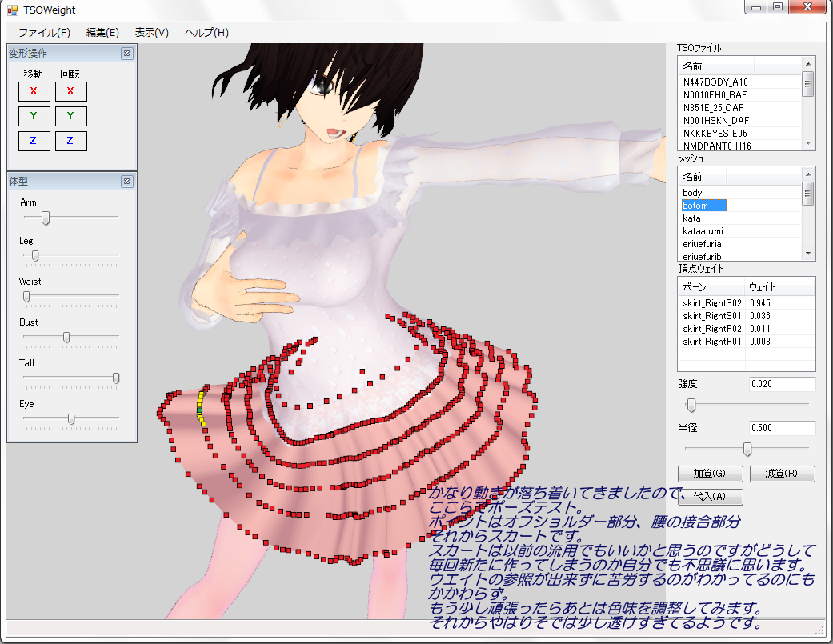Close the 体型 panel

pyautogui.click(x=126, y=182)
